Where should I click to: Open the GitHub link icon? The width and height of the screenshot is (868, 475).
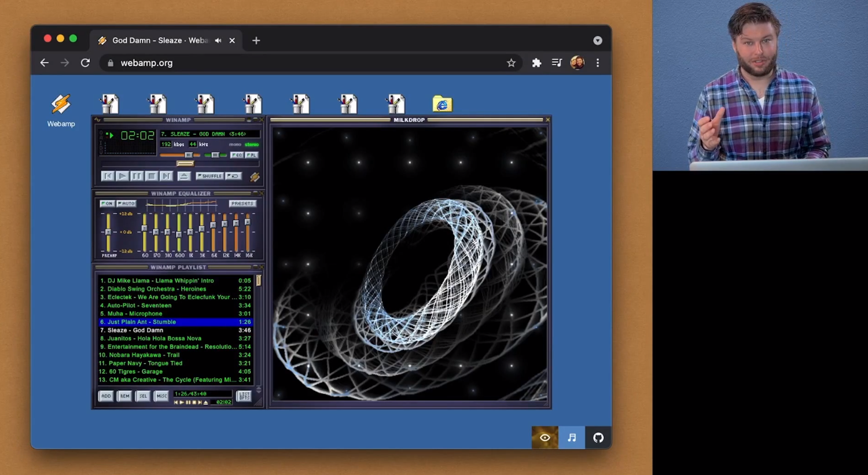(598, 437)
